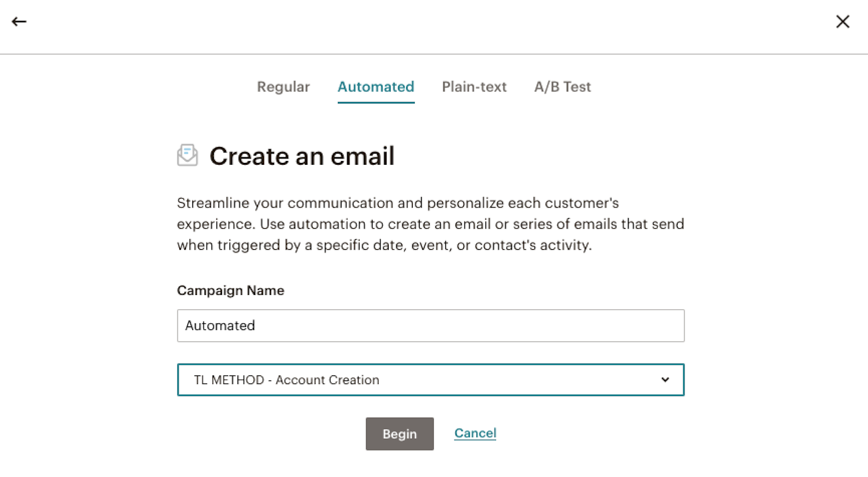
Task: Click the top-right X to dismiss the form
Action: pos(843,22)
